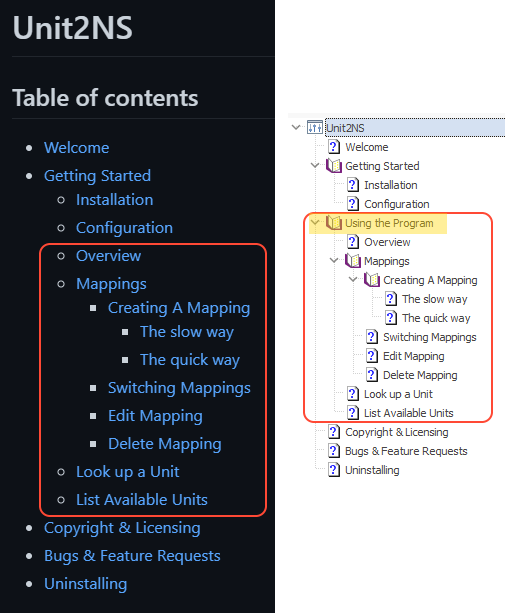Follow the Installation link in contents list

coord(115,200)
